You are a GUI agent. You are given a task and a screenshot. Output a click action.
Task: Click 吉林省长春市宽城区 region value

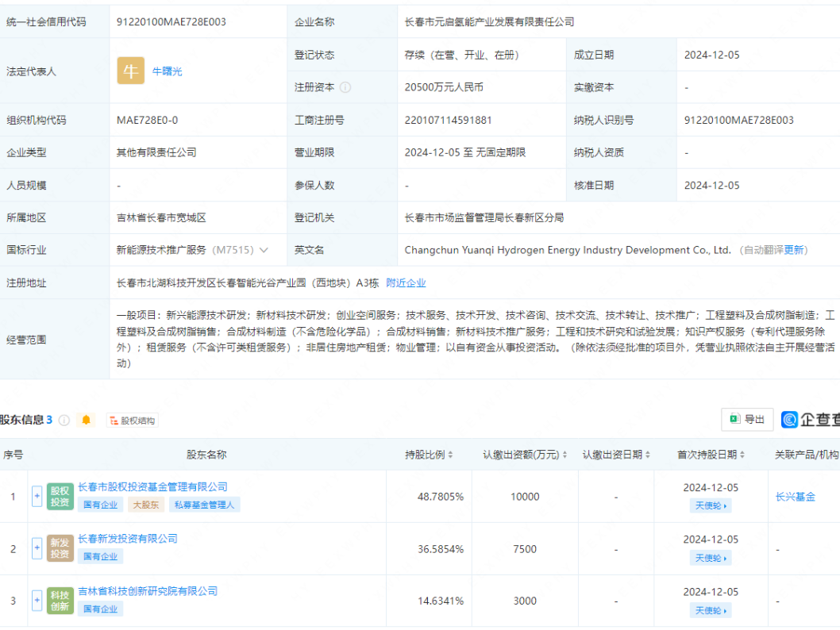161,218
